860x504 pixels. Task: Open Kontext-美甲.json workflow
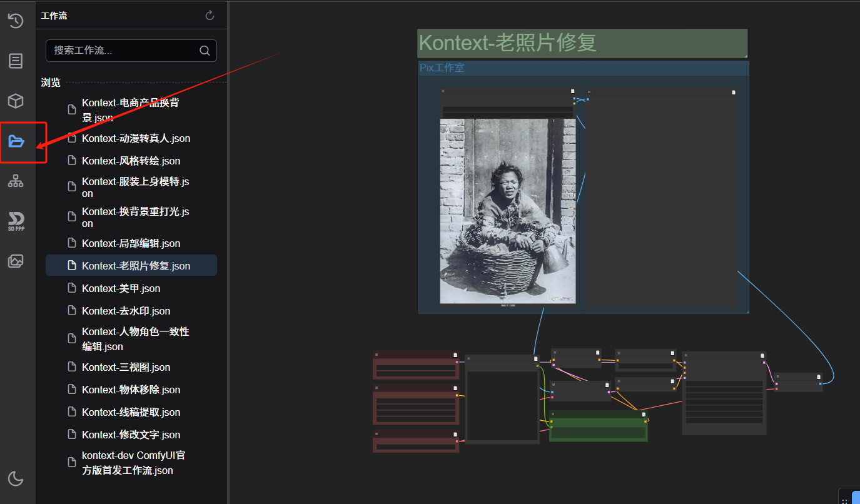[131, 288]
